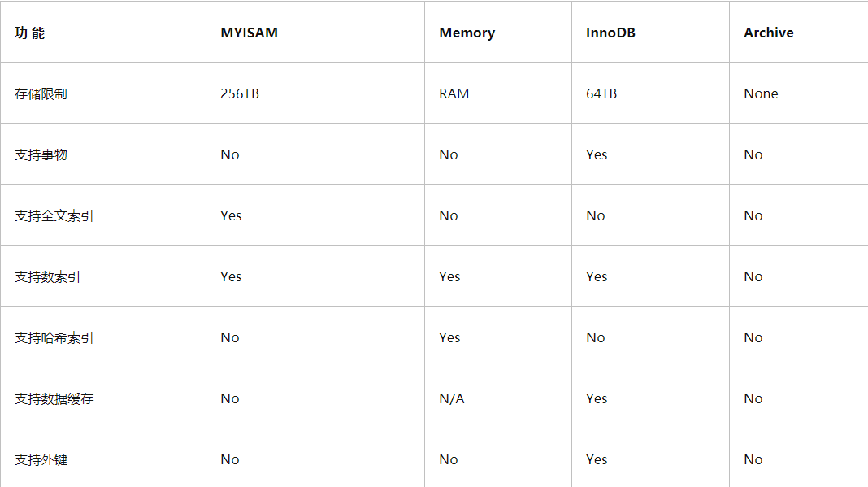The image size is (868, 487).
Task: Click the InnoDB column header
Action: click(610, 33)
